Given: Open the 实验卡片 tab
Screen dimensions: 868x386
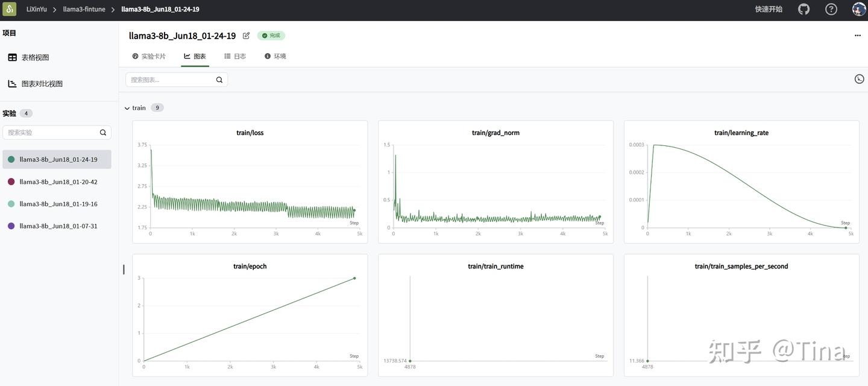Looking at the screenshot, I should (x=149, y=56).
